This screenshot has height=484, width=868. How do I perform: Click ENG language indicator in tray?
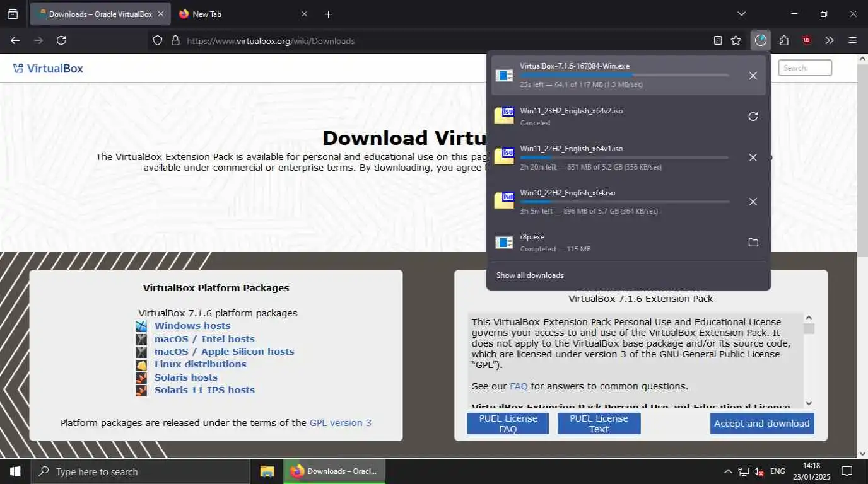[778, 471]
